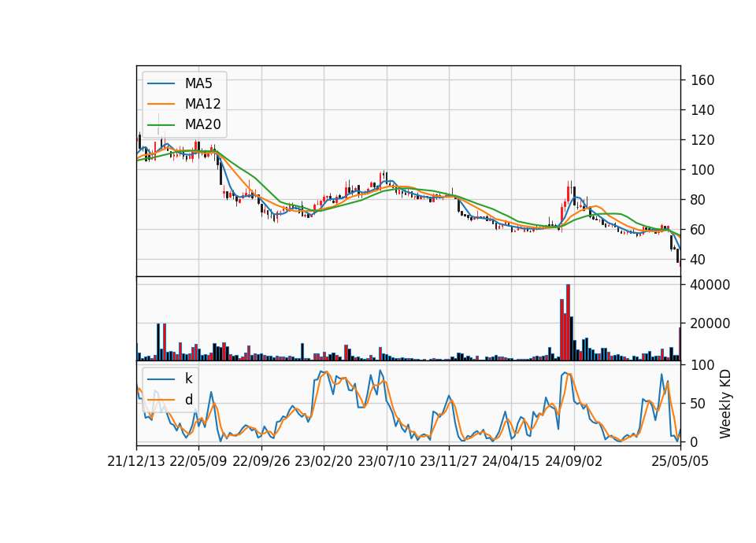Click the 21/12/13 date axis label
756x543 pixels.
coord(136,461)
